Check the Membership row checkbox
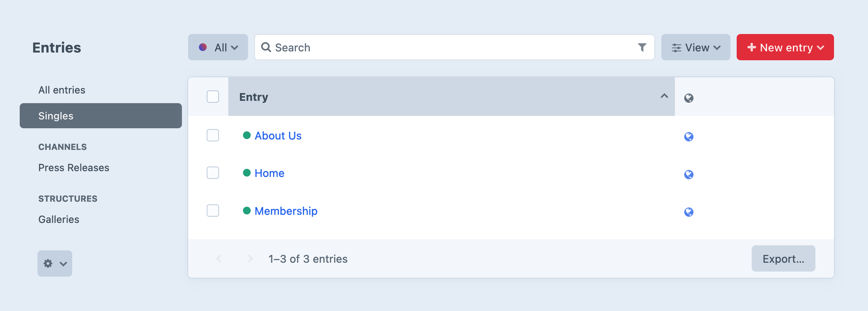This screenshot has height=311, width=868. point(212,211)
